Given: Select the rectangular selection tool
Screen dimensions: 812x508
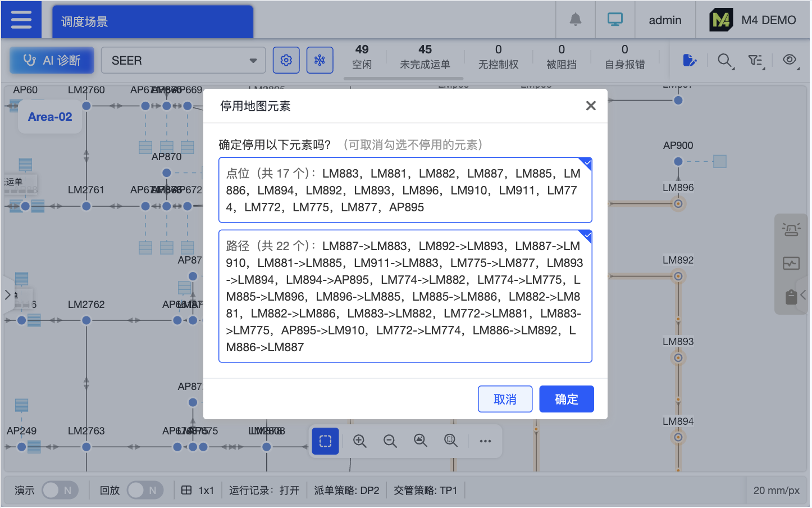Looking at the screenshot, I should (x=325, y=441).
